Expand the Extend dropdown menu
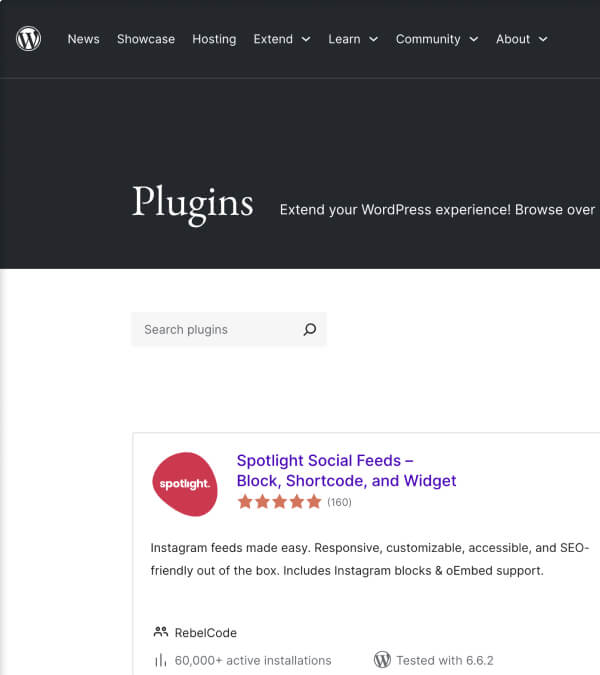Viewport: 600px width, 675px height. point(282,39)
